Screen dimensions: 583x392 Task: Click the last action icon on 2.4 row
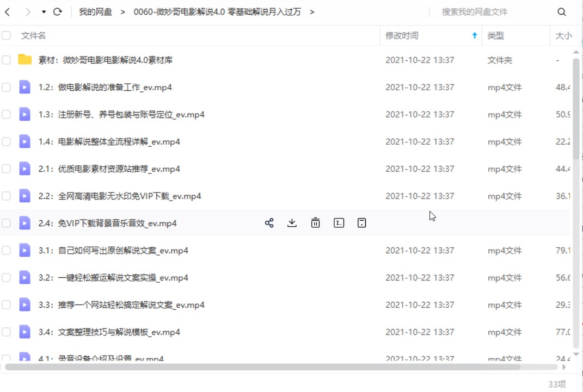pyautogui.click(x=361, y=223)
